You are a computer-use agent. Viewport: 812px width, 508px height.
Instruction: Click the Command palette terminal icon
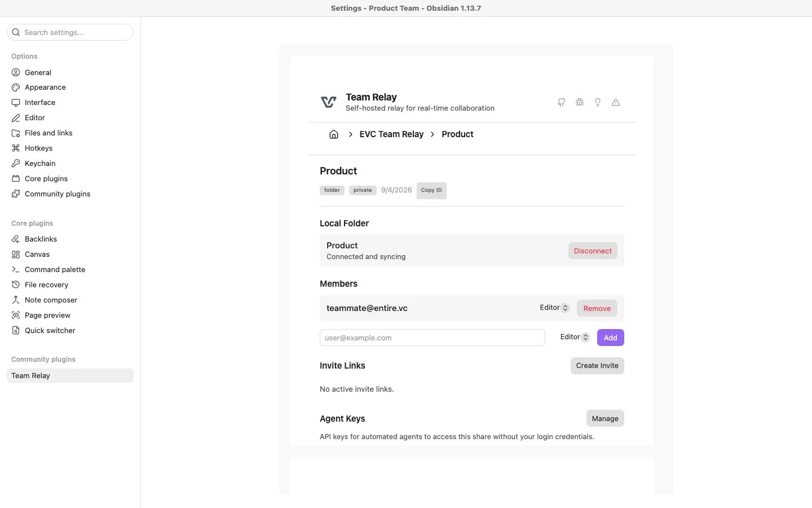(x=16, y=270)
